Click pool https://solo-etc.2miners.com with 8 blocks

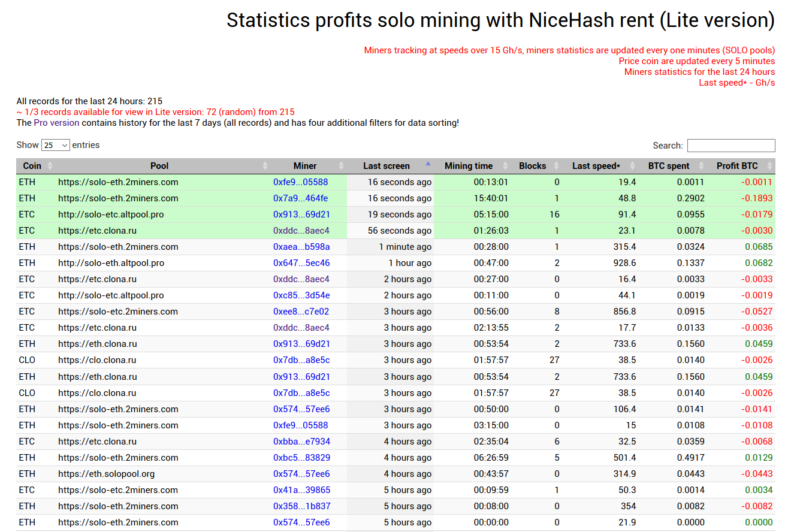point(118,312)
